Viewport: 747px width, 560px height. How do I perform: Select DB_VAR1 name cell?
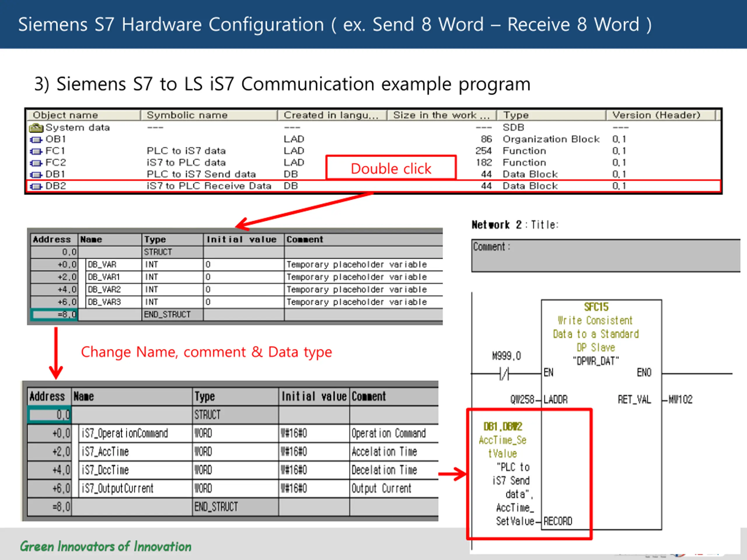click(x=114, y=277)
